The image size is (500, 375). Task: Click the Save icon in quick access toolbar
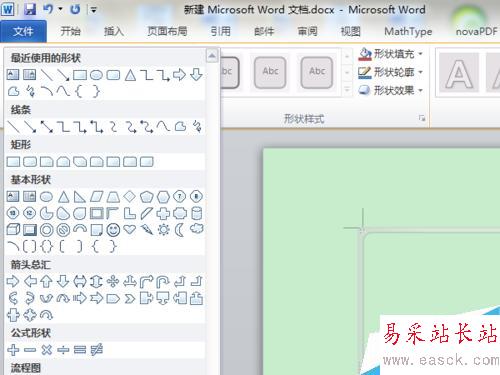click(30, 9)
